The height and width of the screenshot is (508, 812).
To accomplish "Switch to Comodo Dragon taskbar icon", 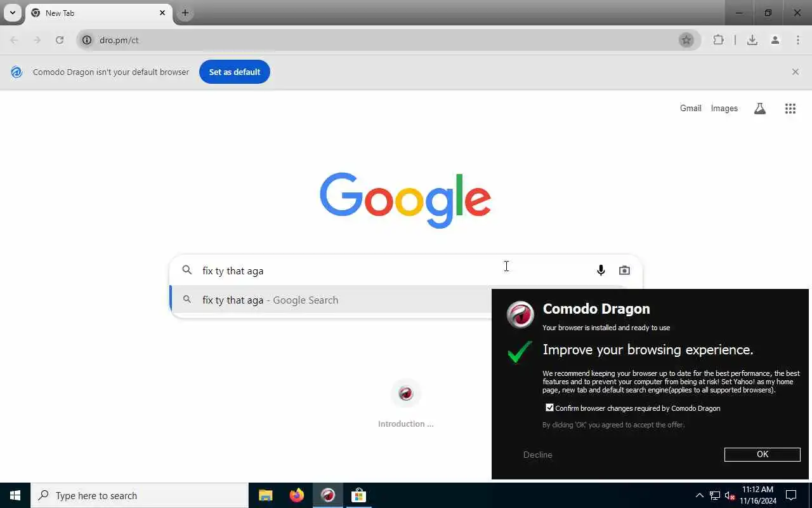I will click(x=327, y=495).
